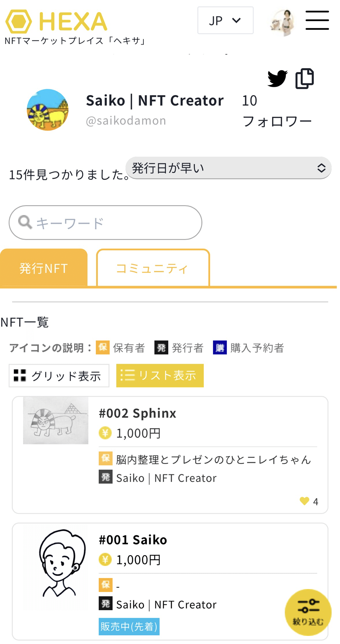Click the HEXA logo
The height and width of the screenshot is (644, 340).
(55, 21)
